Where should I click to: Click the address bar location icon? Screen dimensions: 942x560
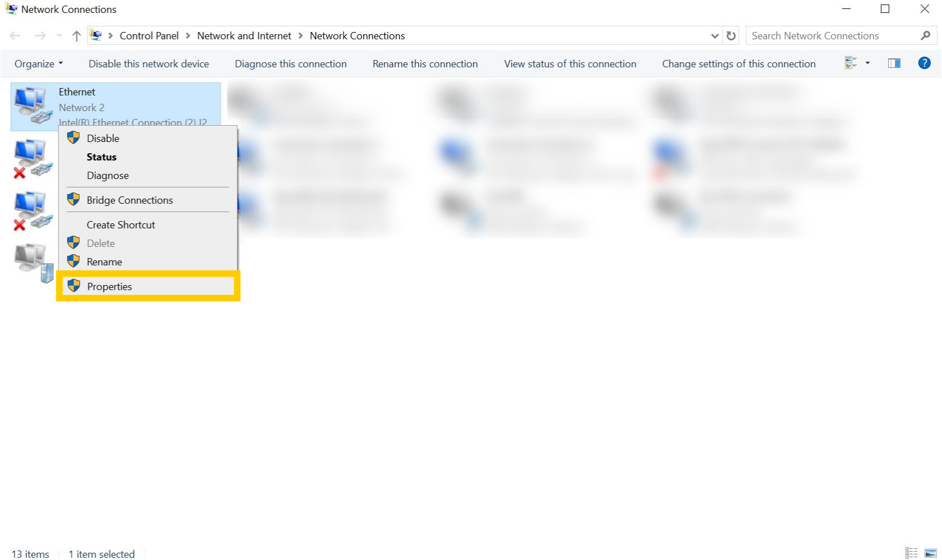96,36
